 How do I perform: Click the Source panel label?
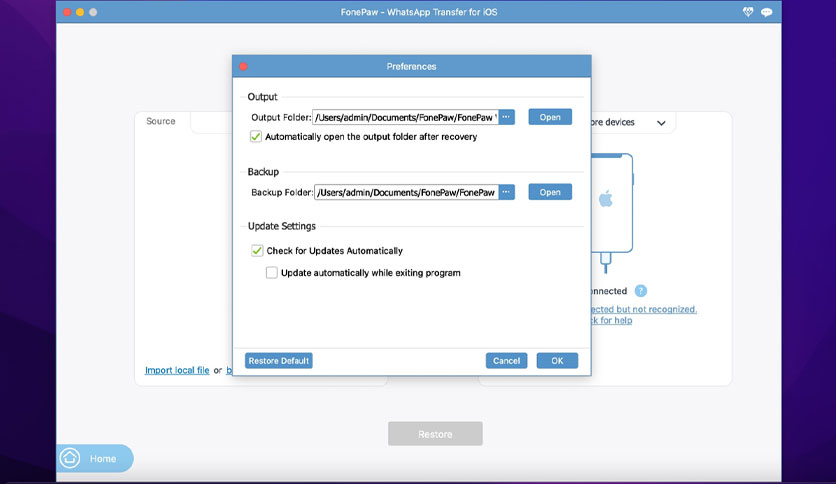tap(160, 121)
